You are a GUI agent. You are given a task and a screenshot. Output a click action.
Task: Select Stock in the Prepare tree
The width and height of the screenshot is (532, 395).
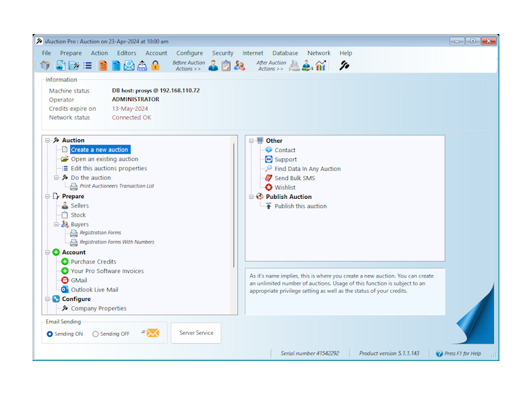click(79, 215)
